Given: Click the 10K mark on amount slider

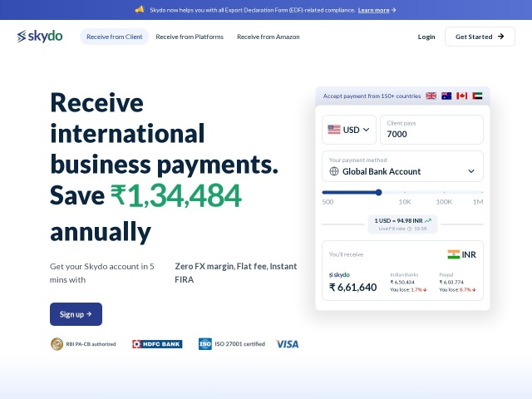Looking at the screenshot, I should (x=405, y=192).
